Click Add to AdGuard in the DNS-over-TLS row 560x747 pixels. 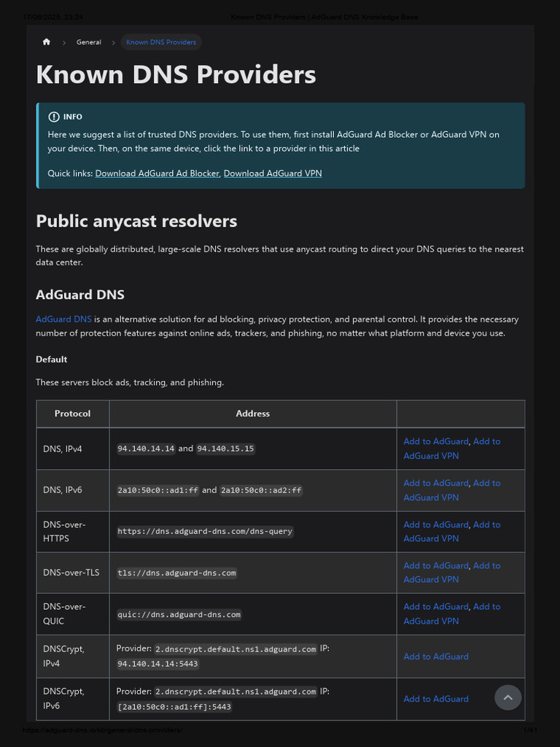(436, 565)
